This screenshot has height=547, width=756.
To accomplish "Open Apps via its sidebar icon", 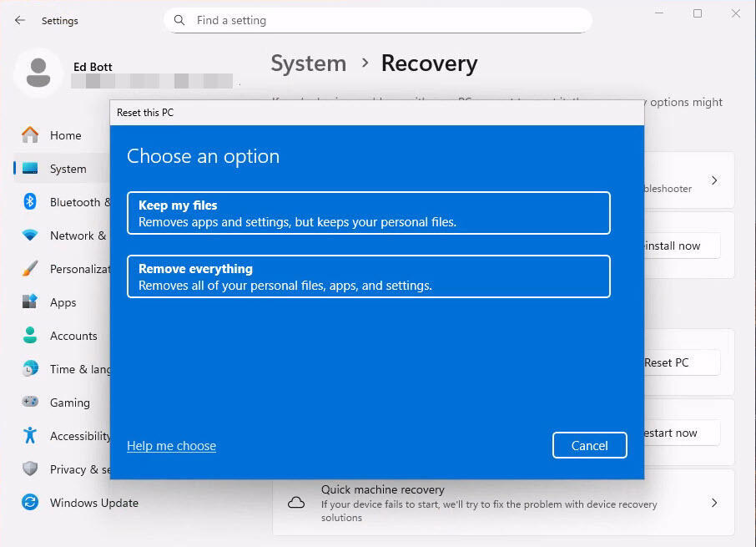I will [x=30, y=302].
